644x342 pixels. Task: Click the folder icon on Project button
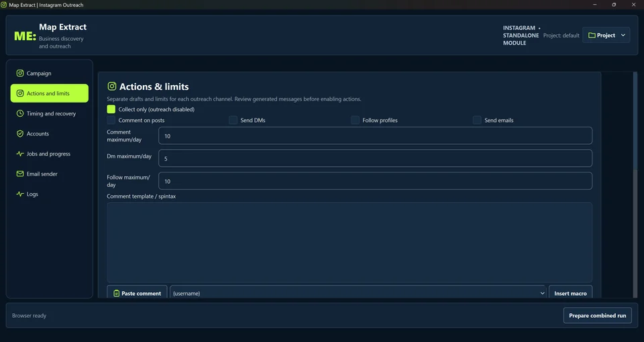[592, 36]
